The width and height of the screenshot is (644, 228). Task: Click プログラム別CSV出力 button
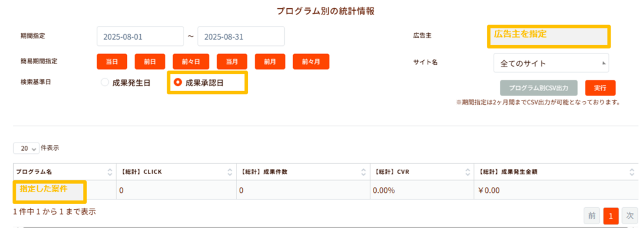[x=539, y=88]
